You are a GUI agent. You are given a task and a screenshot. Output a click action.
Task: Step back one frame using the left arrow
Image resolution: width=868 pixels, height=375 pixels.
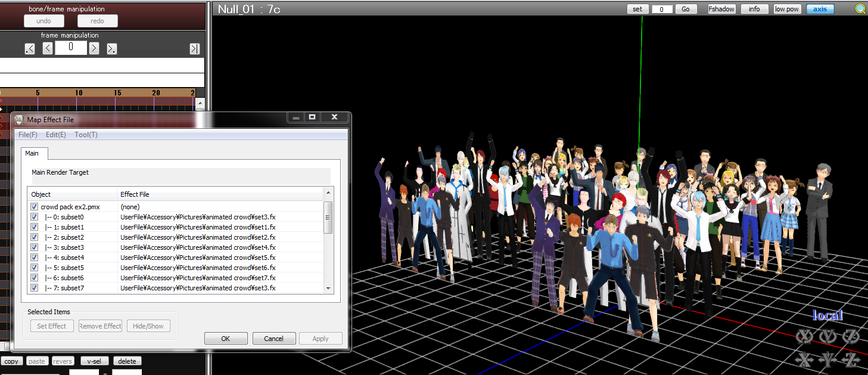(47, 48)
